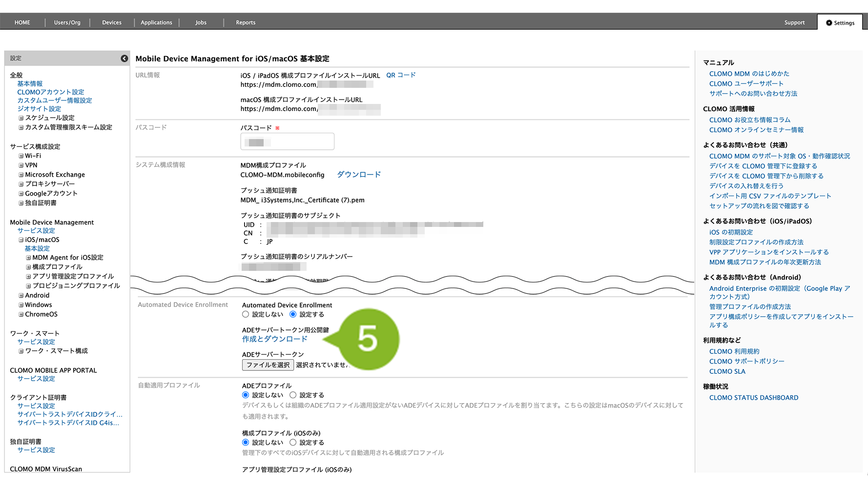Select 基本設定 under iOS/macOS
Screen dimensions: 868x488
[x=37, y=249]
